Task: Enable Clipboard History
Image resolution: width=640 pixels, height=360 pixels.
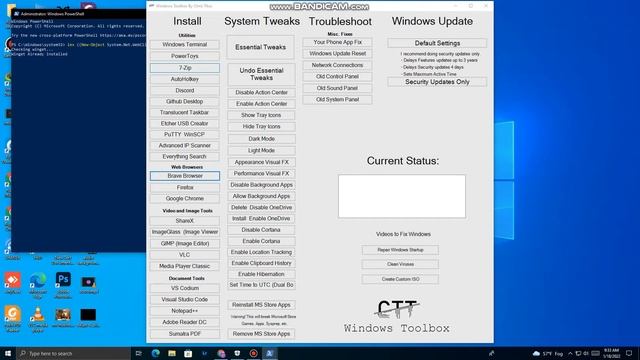Action: coord(261,263)
